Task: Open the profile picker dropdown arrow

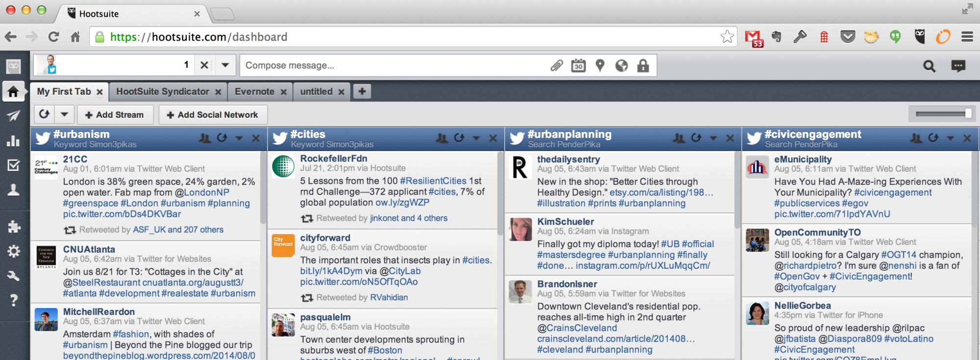Action: click(x=225, y=65)
